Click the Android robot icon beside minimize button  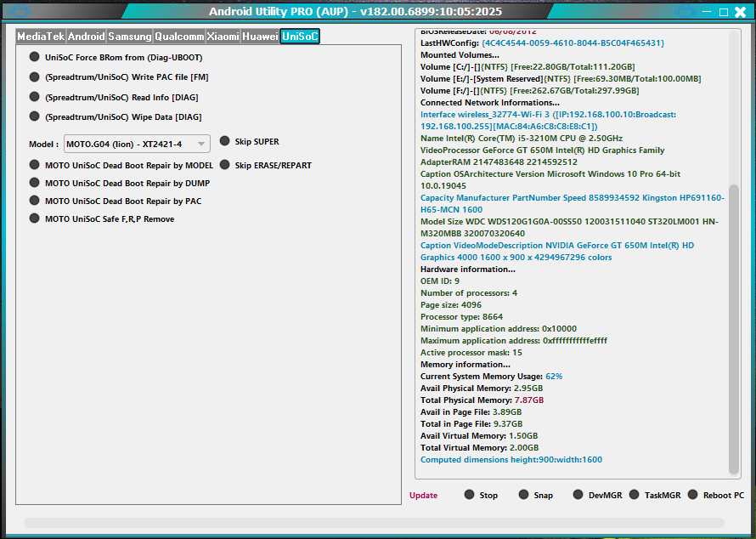[x=685, y=11]
